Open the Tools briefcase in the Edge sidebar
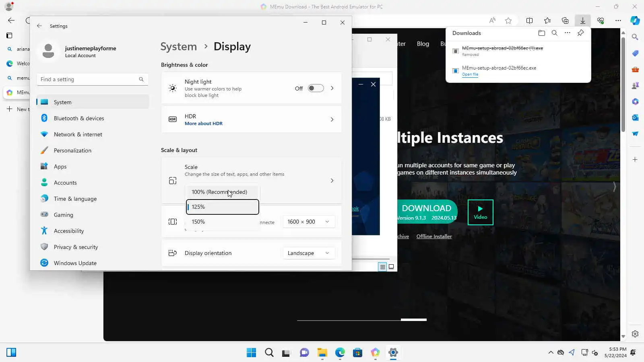The height and width of the screenshot is (362, 644). pyautogui.click(x=635, y=70)
